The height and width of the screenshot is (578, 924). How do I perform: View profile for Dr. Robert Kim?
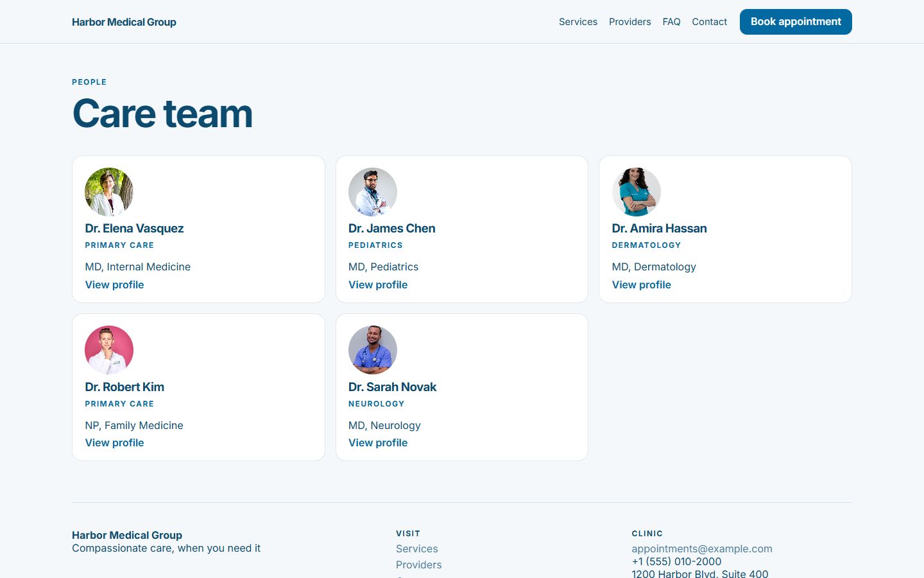click(x=114, y=442)
